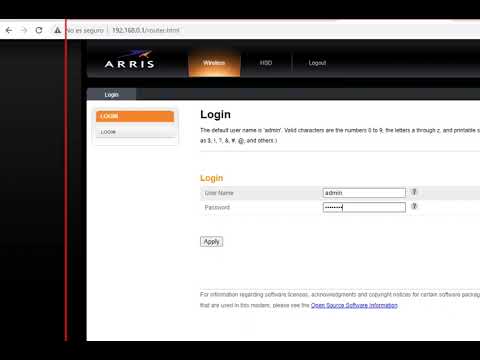480x360 pixels.
Task: Click the browser address bar URL
Action: [x=146, y=30]
